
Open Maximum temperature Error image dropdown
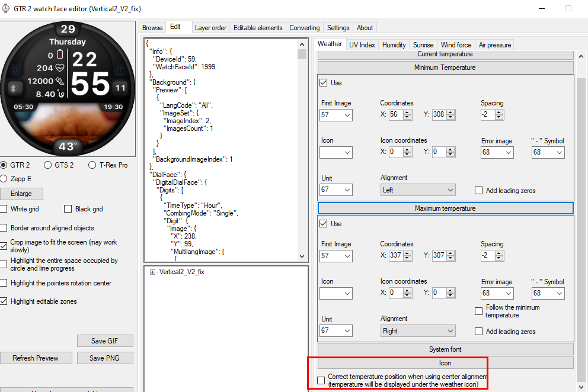[509, 294]
